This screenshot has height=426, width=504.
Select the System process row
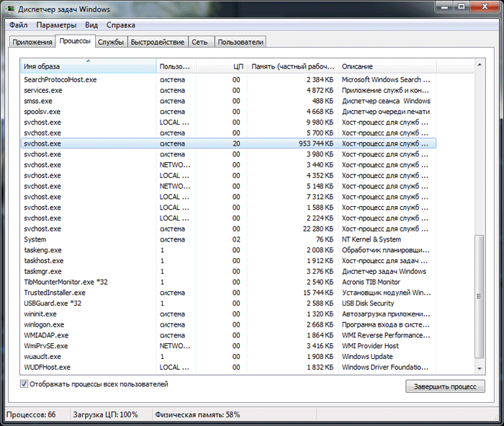[228, 239]
